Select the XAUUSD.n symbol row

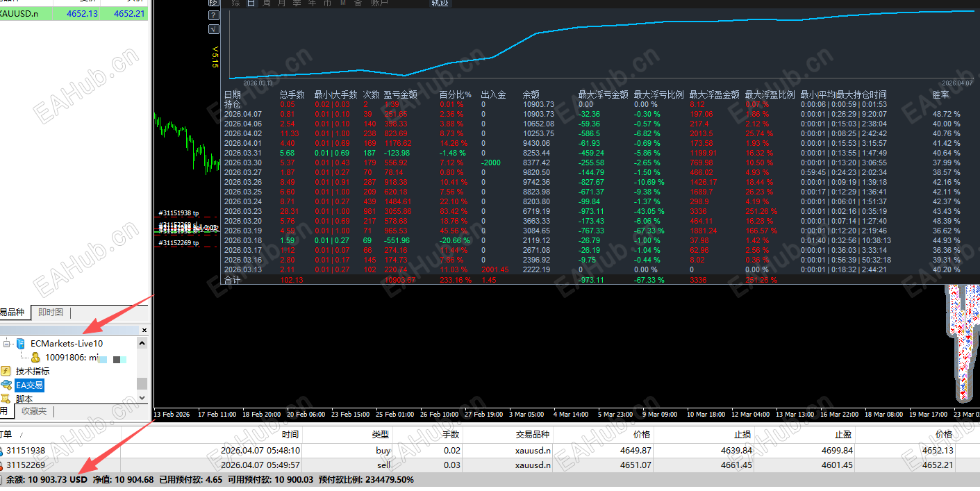(x=74, y=13)
